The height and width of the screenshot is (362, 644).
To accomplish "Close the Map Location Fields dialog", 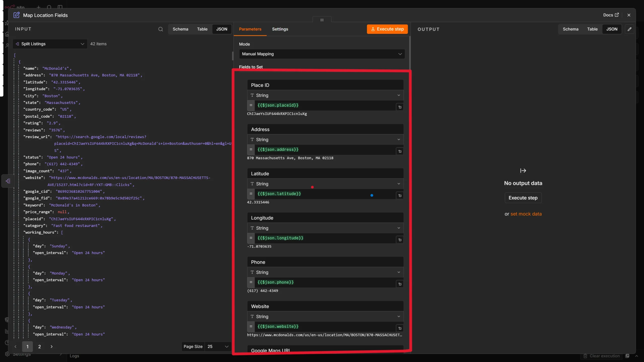I will pos(629,15).
